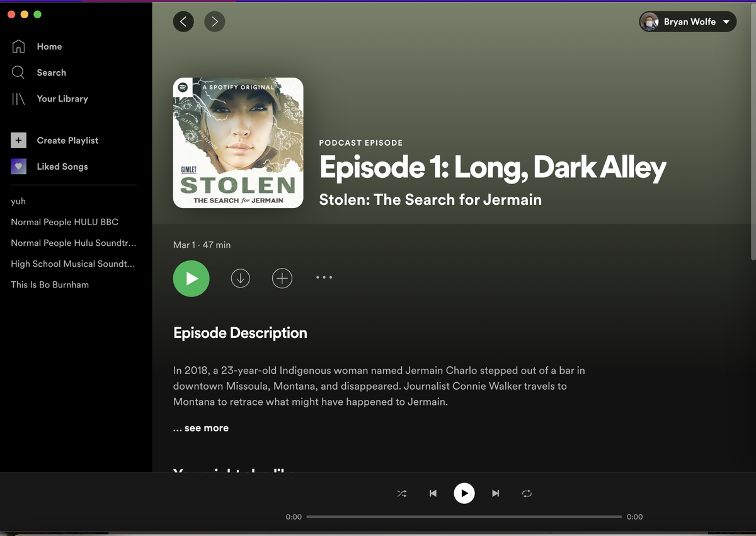This screenshot has height=536, width=756.
Task: Open Your Library
Action: pyautogui.click(x=62, y=98)
